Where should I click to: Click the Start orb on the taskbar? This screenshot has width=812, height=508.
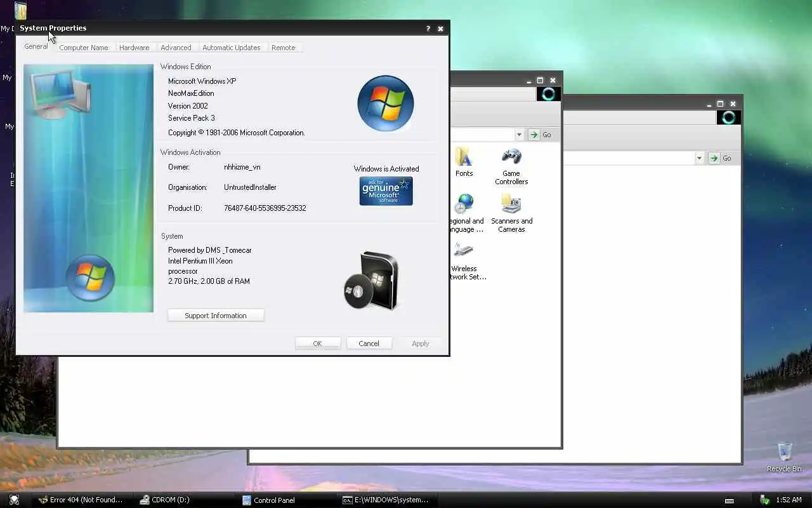14,500
